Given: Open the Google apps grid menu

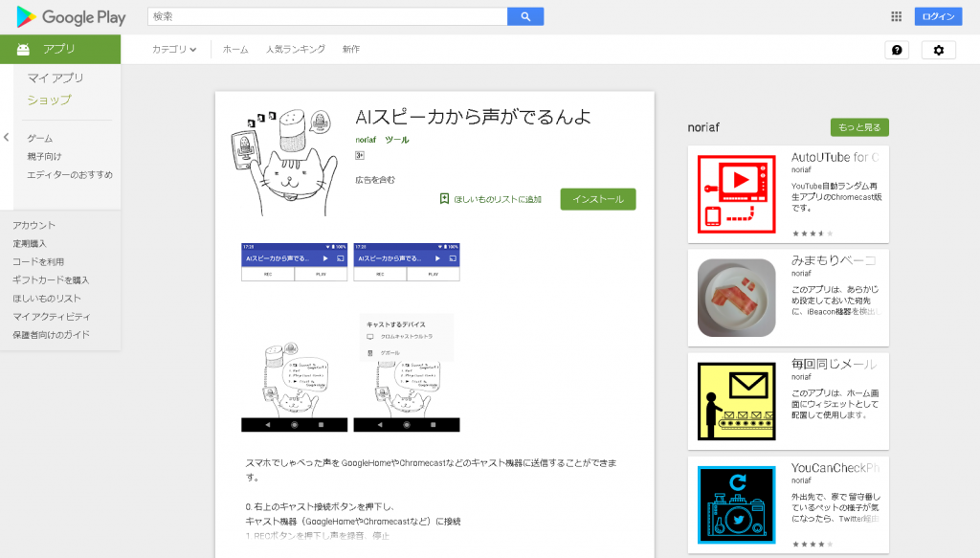Looking at the screenshot, I should pyautogui.click(x=896, y=17).
